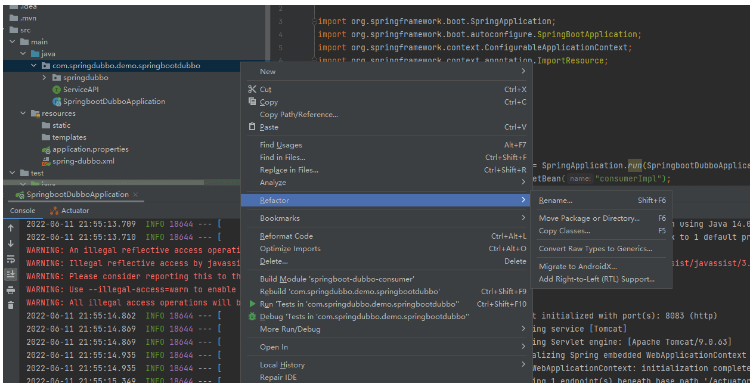Click the Copy icon in context menu
Image resolution: width=752 pixels, height=383 pixels.
pos(252,102)
